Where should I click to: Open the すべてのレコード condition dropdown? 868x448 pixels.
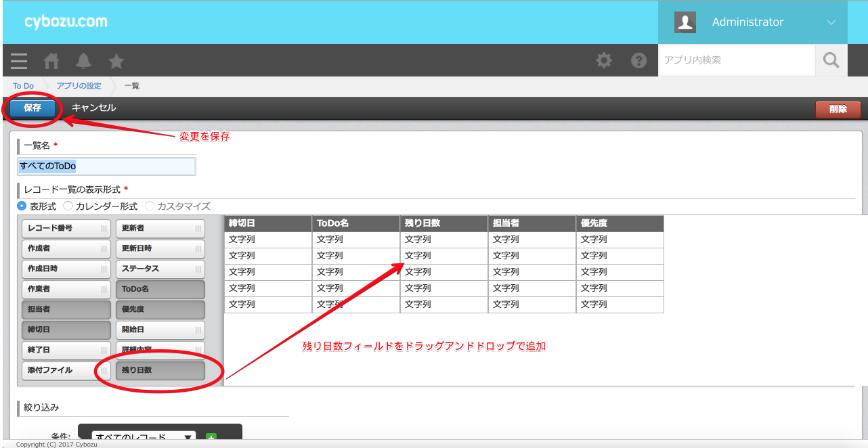click(x=144, y=438)
